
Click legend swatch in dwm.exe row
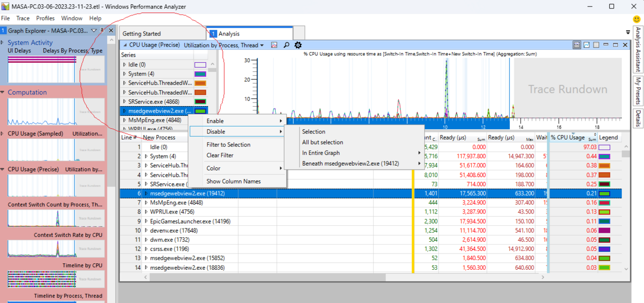[605, 240]
